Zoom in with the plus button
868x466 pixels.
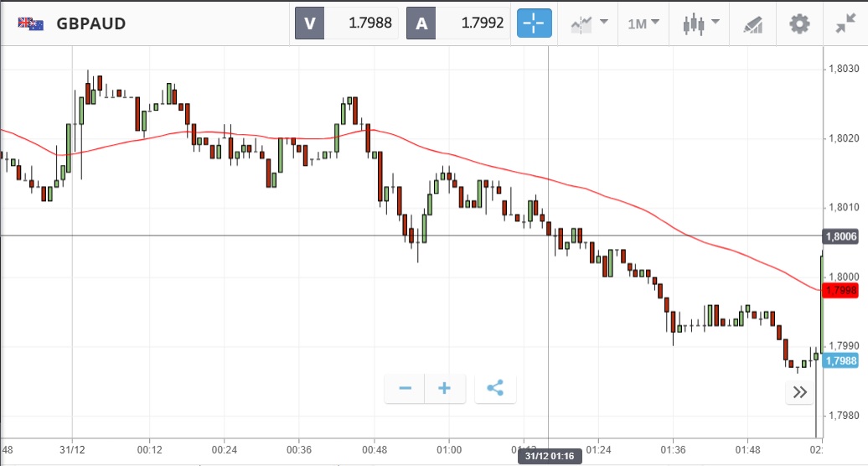pyautogui.click(x=445, y=388)
